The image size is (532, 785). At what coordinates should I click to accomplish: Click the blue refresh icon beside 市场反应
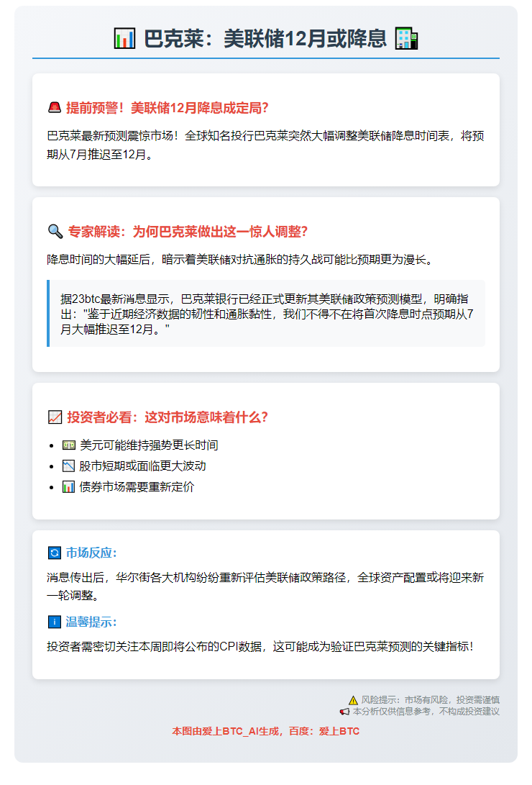click(54, 553)
